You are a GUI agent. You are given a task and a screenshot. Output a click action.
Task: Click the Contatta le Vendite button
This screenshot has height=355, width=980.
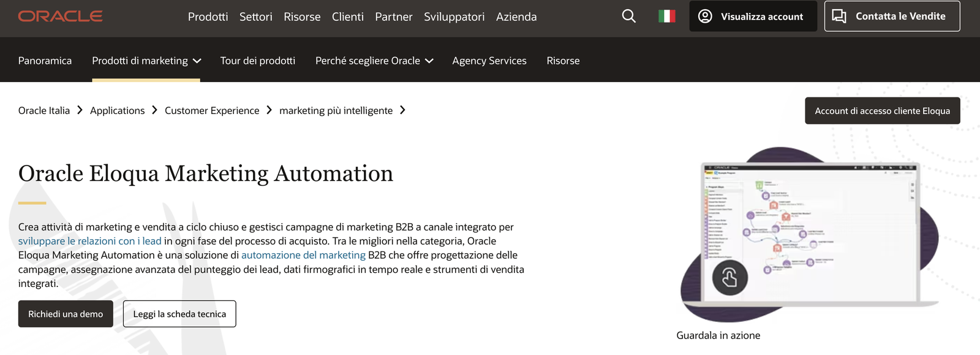pyautogui.click(x=891, y=17)
